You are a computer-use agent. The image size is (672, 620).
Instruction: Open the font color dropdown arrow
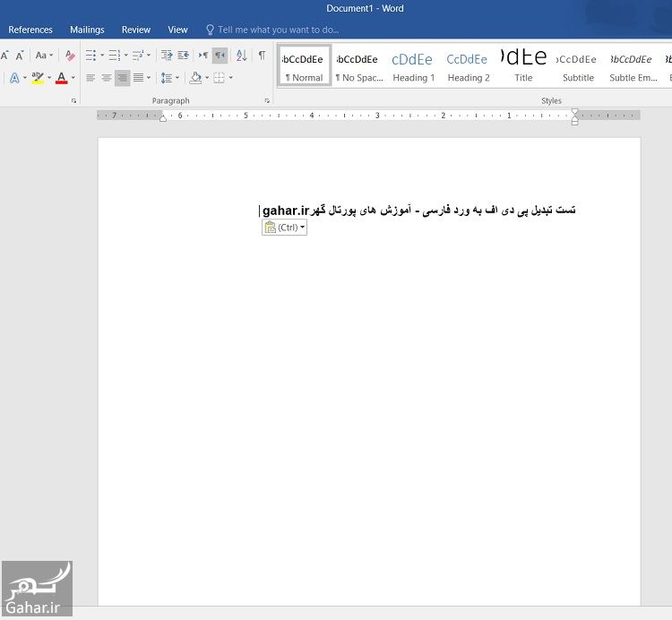(73, 78)
